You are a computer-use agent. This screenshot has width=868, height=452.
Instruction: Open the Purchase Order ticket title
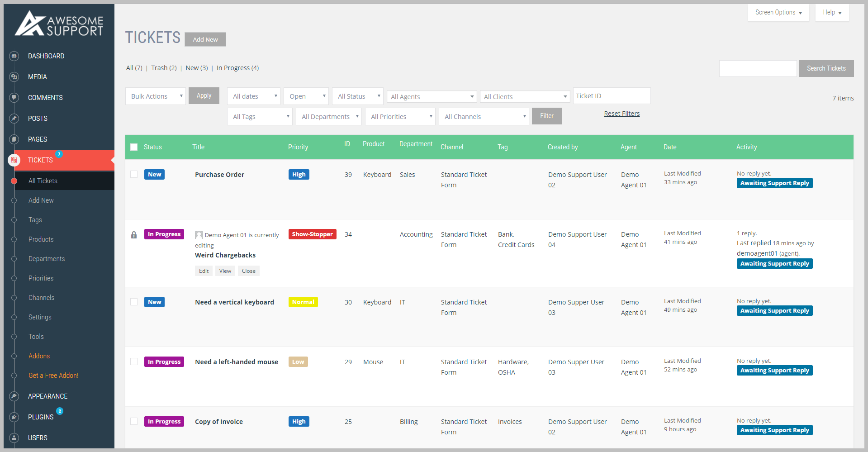pos(219,175)
